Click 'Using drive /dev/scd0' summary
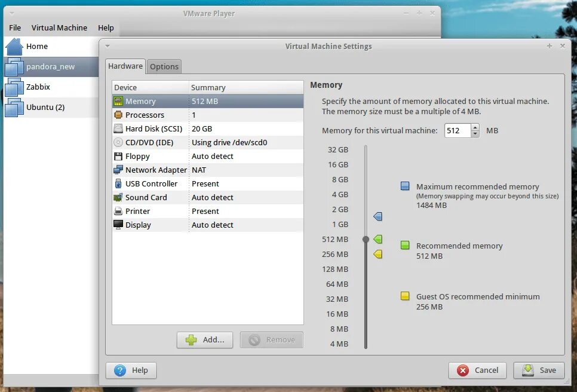This screenshot has width=577, height=392. pyautogui.click(x=229, y=142)
